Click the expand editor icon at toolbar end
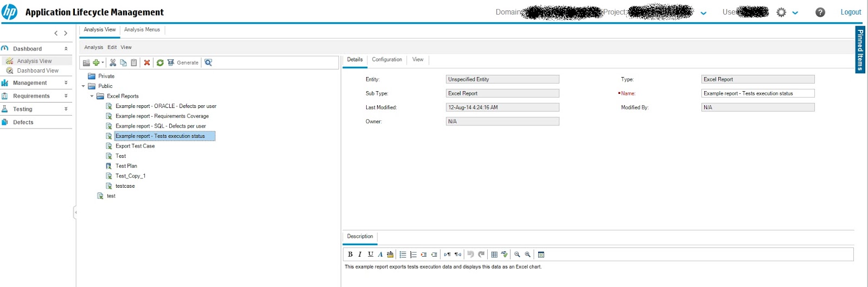 (541, 254)
